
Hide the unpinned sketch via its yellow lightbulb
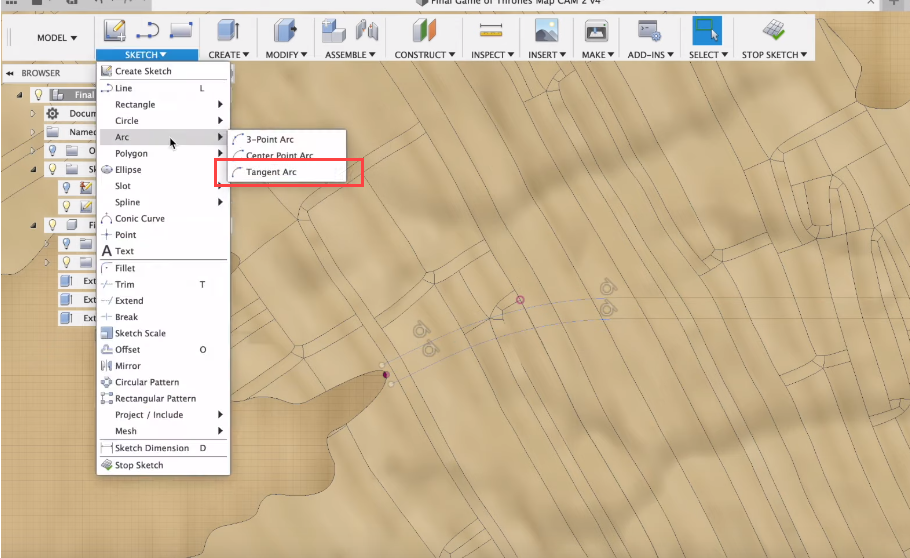point(67,206)
